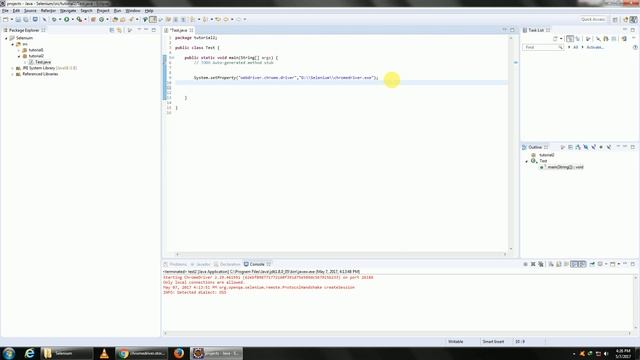This screenshot has height=360, width=640.
Task: Click the Quick Access search field
Action: click(593, 19)
